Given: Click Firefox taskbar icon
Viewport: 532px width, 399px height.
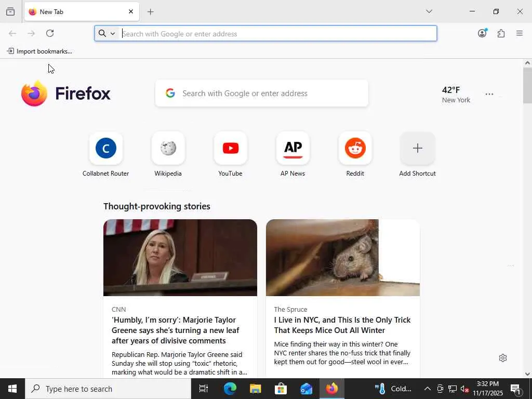Looking at the screenshot, I should tap(332, 389).
